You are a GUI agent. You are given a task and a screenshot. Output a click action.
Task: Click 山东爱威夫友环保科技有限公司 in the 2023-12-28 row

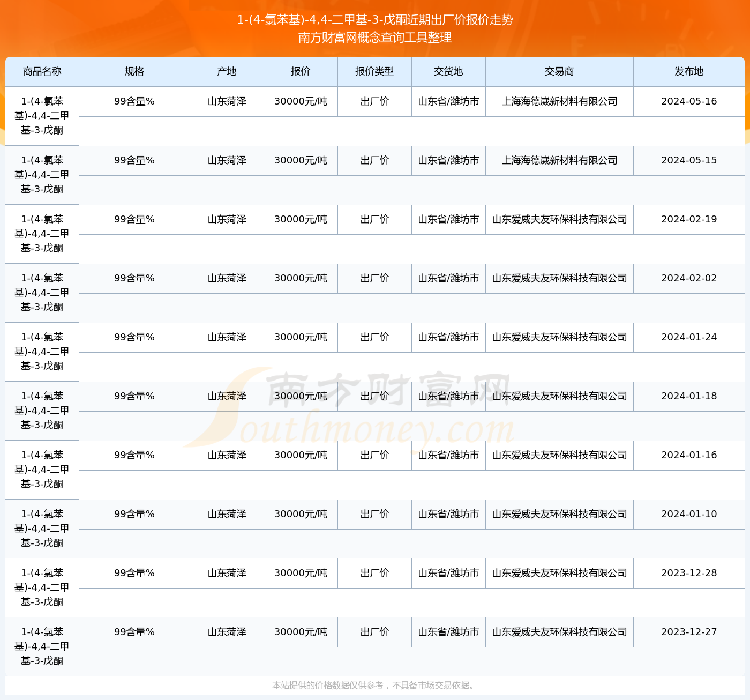tap(559, 573)
